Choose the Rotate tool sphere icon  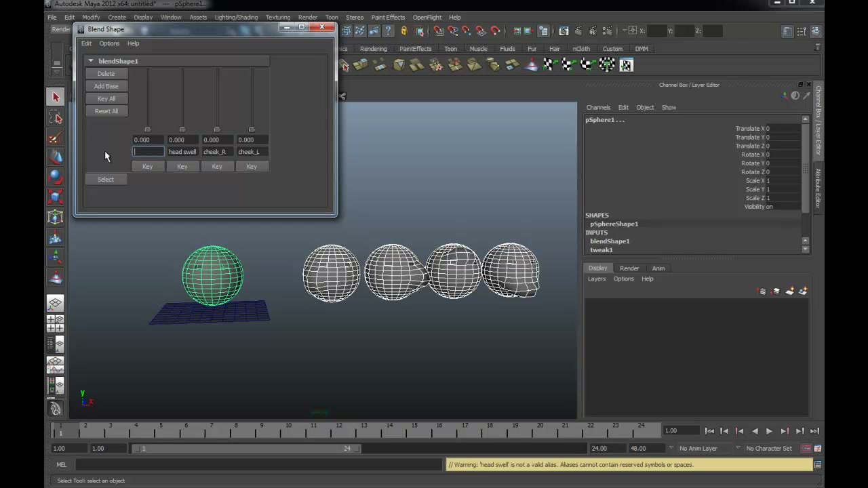[x=56, y=178]
